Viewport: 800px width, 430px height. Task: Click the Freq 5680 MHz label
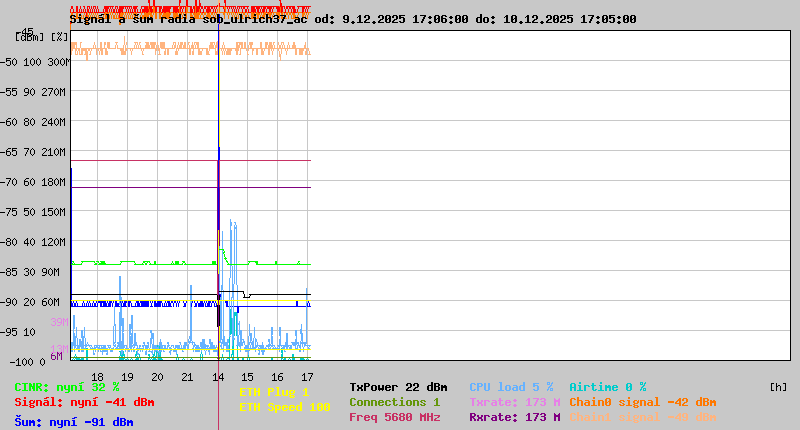coord(393,417)
